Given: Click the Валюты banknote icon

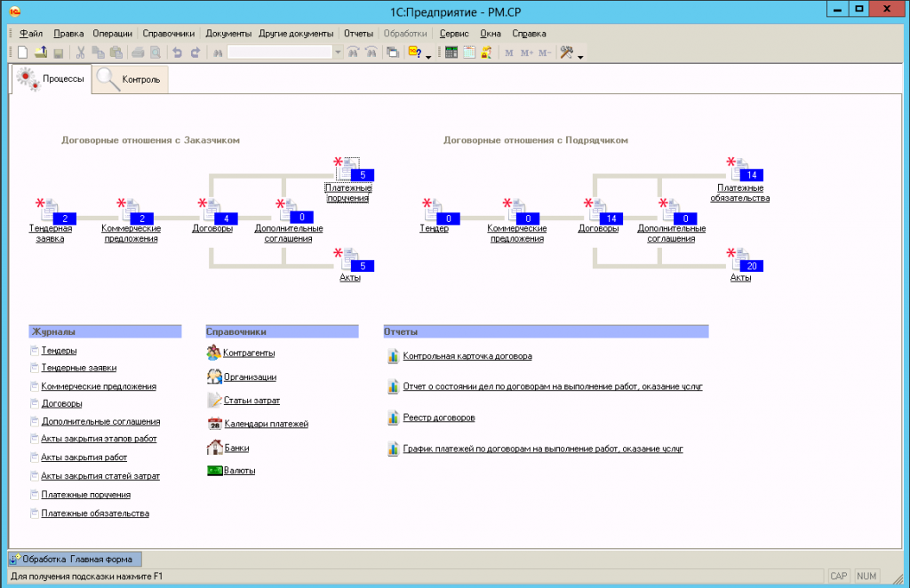Looking at the screenshot, I should [215, 471].
